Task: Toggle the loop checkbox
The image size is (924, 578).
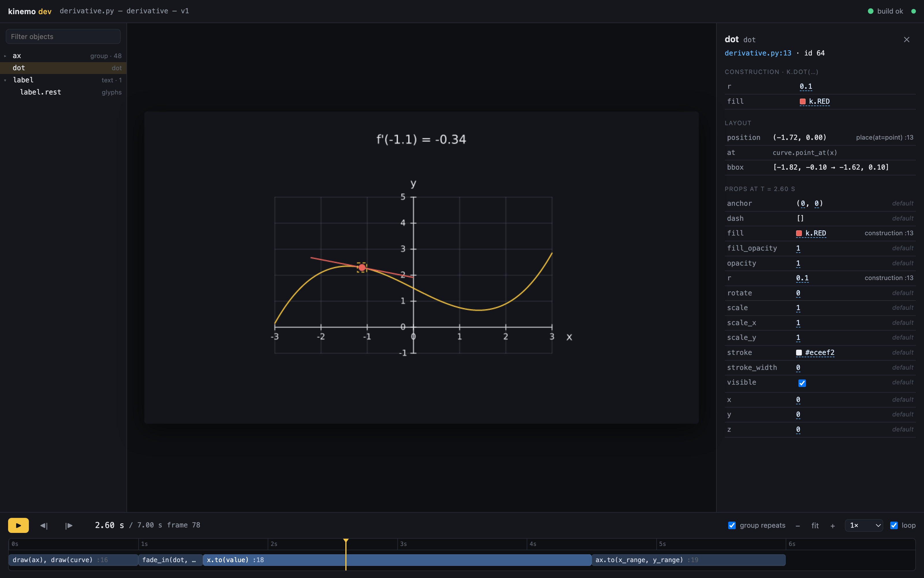Action: 893,525
